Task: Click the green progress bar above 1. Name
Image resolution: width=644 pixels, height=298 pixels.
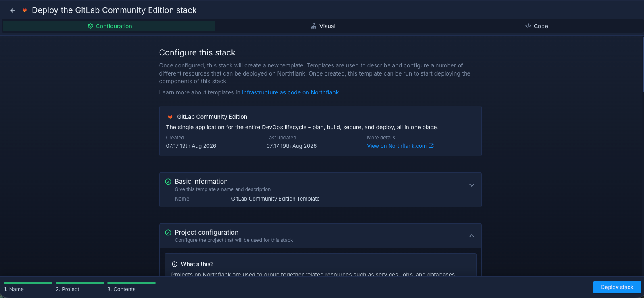Action: [x=28, y=283]
